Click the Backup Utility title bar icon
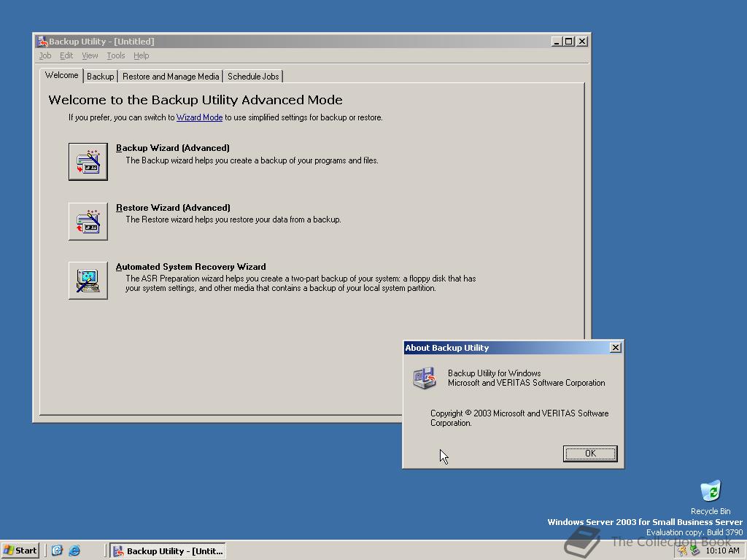747x560 pixels. click(x=43, y=42)
